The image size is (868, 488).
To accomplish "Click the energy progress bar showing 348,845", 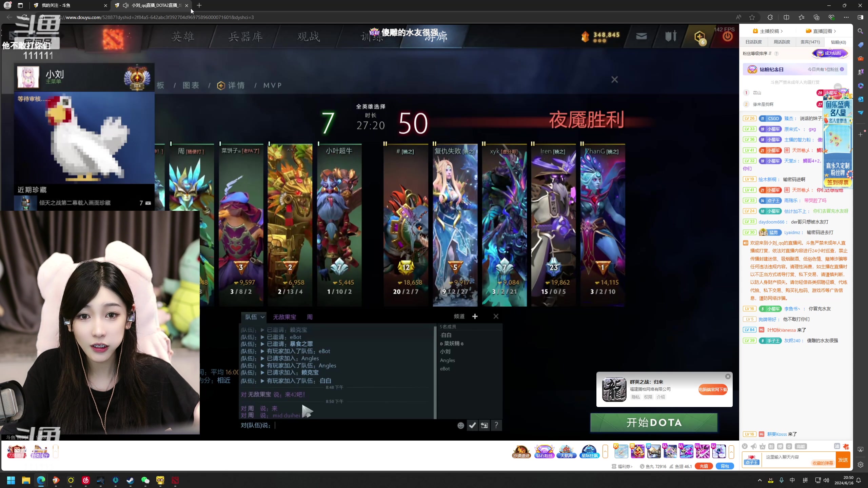I will (603, 37).
